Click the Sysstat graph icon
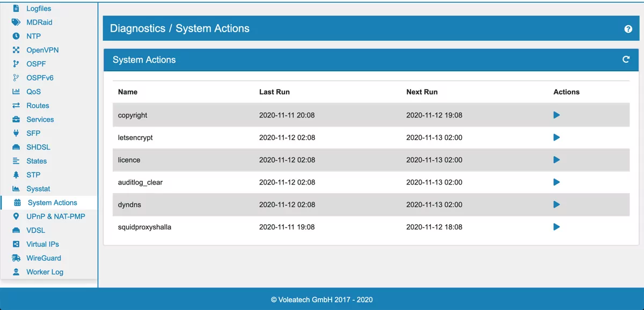644x310 pixels. point(16,188)
